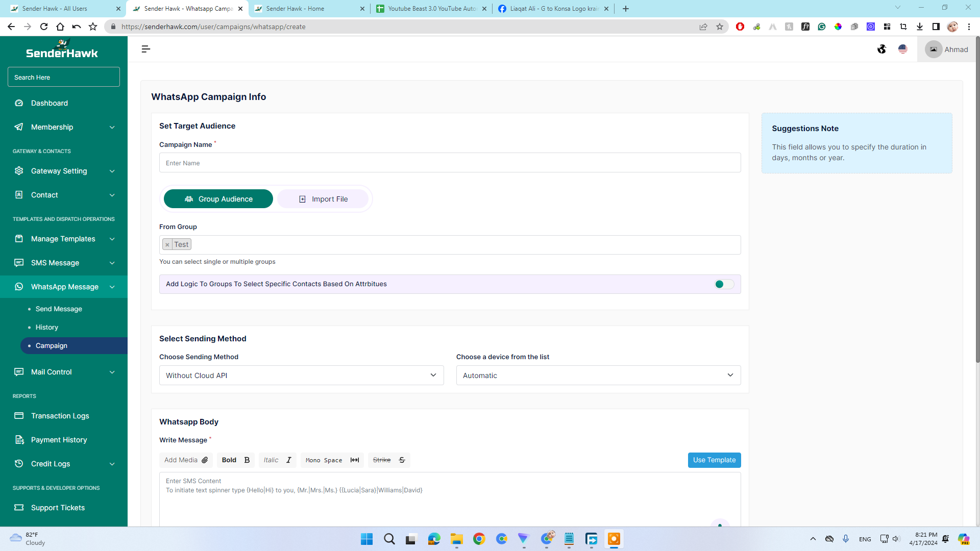Remove the Test group tag
Screen dimensions: 980x551
point(167,245)
